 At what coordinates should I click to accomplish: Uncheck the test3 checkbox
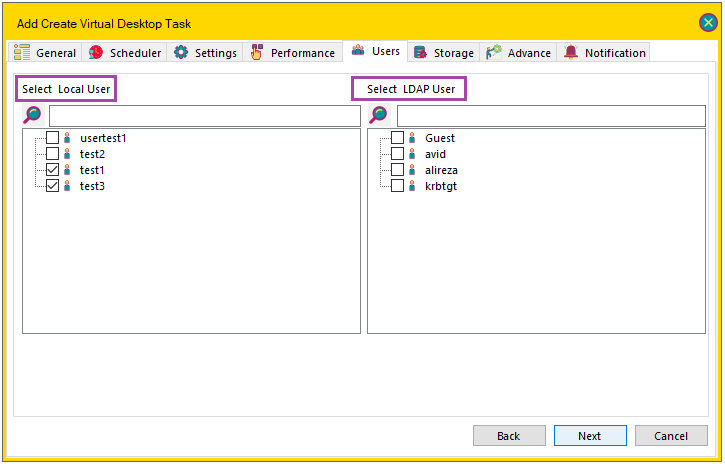(53, 186)
